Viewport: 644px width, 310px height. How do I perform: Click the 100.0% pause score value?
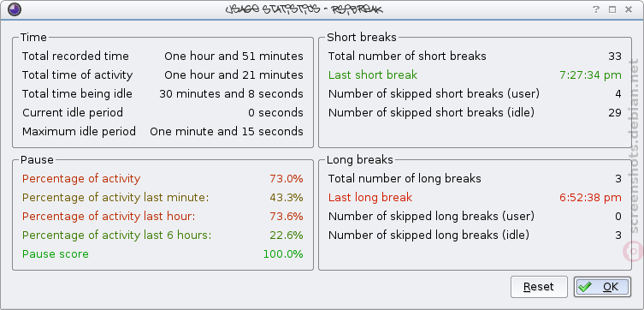point(283,254)
